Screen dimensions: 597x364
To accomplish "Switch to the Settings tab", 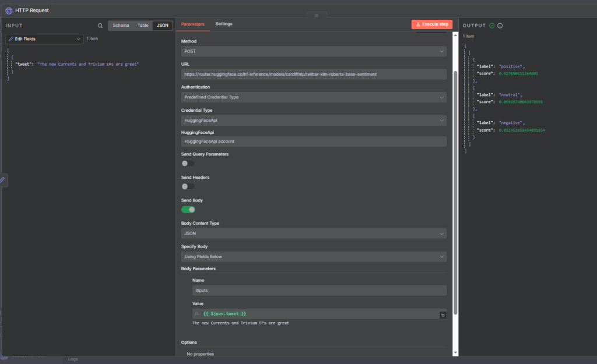I will (x=224, y=24).
